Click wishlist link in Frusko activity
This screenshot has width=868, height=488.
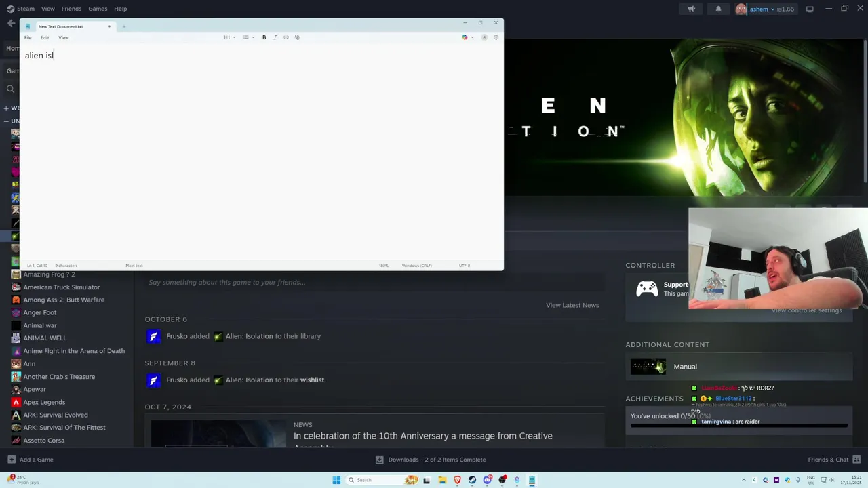[312, 380]
